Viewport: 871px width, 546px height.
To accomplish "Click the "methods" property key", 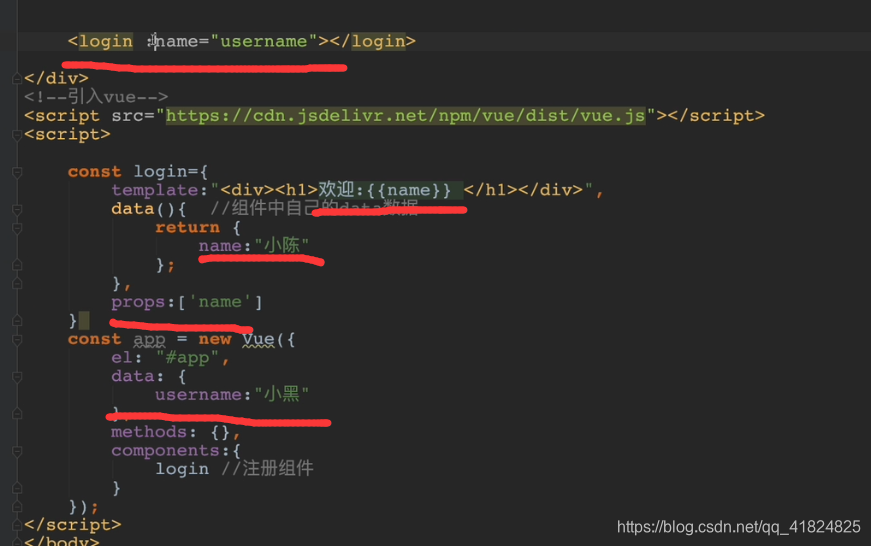I will point(149,432).
